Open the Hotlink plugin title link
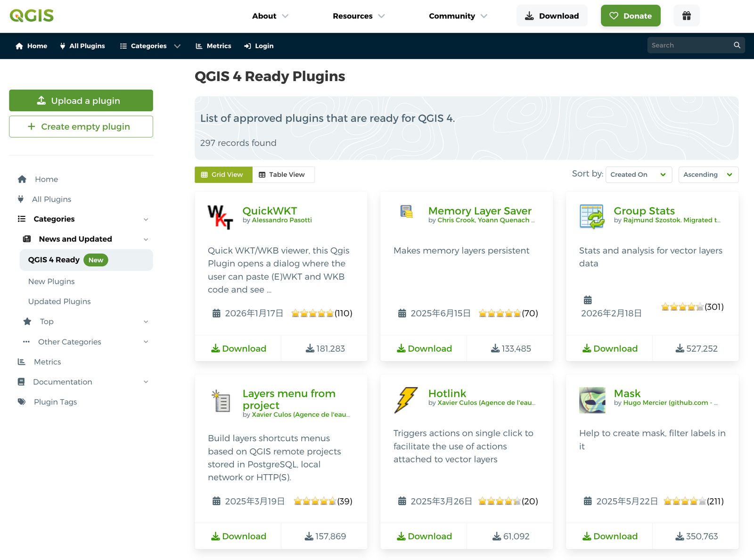The image size is (754, 560). tap(447, 393)
